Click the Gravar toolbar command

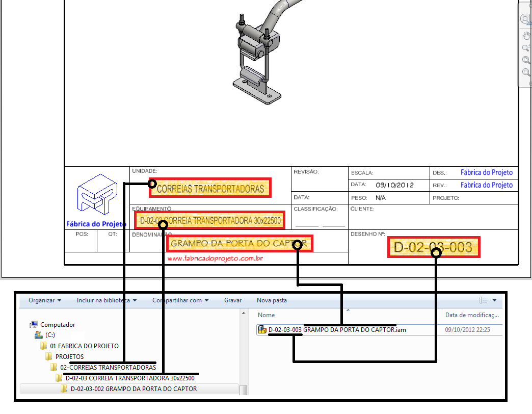(x=232, y=300)
